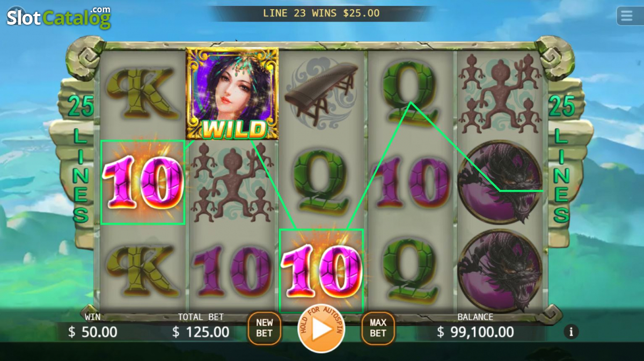This screenshot has width=644, height=361.
Task: Open the hamburger menu icon
Action: click(626, 16)
